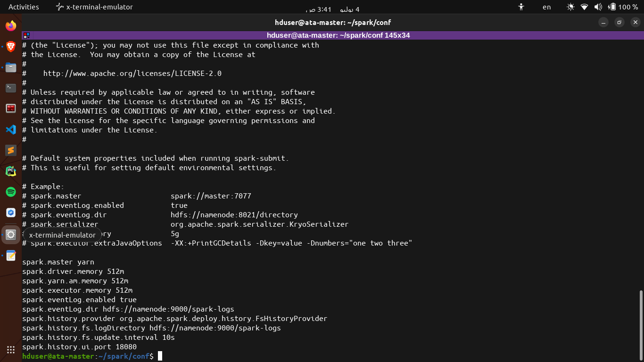The height and width of the screenshot is (362, 644).
Task: Open Sublime Text from the dock
Action: pyautogui.click(x=10, y=150)
